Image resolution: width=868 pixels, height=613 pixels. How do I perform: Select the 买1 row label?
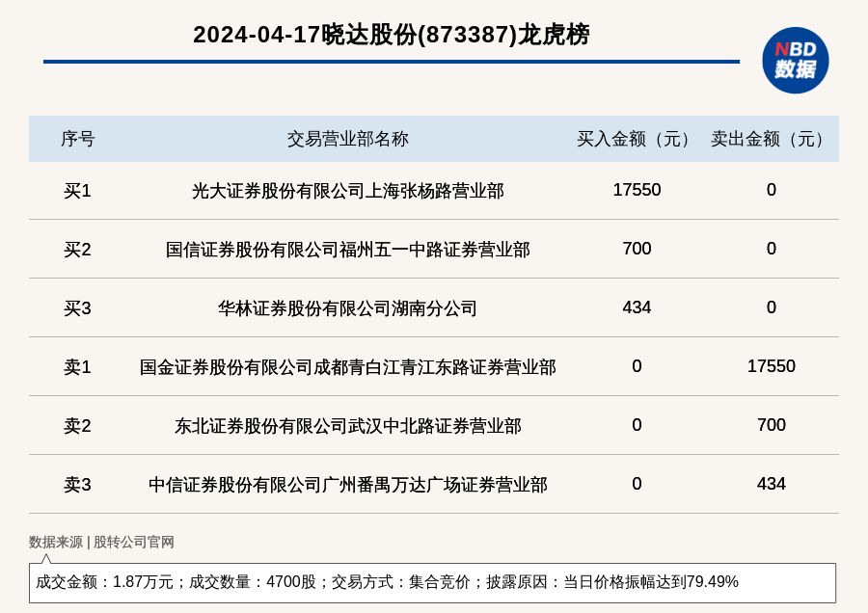[x=77, y=191]
